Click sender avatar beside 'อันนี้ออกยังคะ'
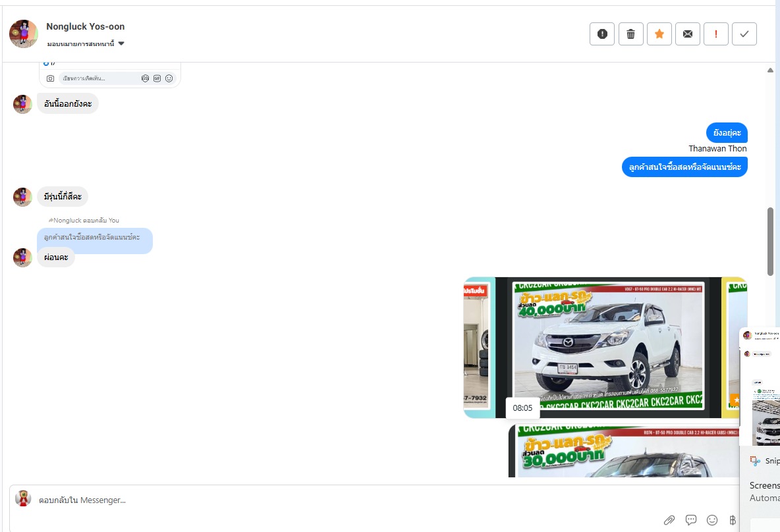 [x=22, y=104]
